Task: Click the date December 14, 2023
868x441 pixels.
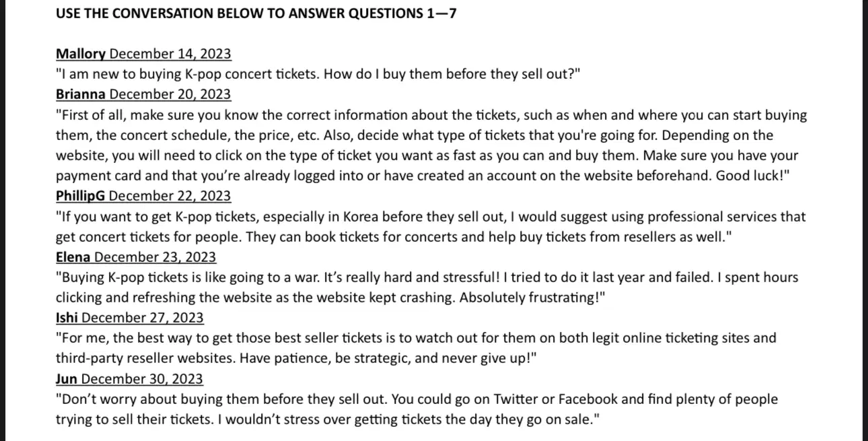Action: tap(170, 55)
